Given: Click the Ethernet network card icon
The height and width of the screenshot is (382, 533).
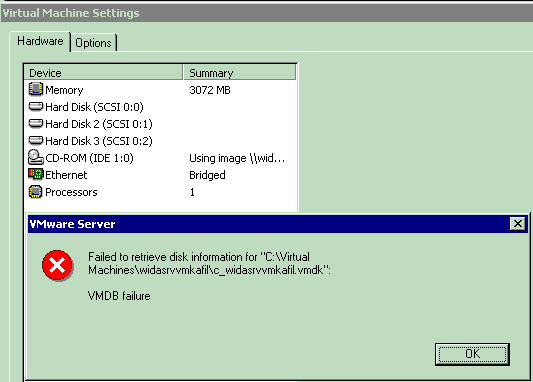Looking at the screenshot, I should point(35,174).
